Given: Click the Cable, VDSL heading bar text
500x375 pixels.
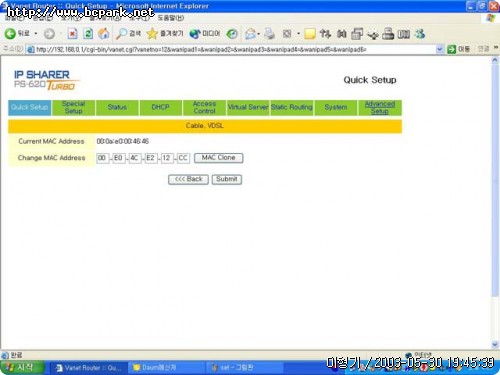Looking at the screenshot, I should click(205, 126).
